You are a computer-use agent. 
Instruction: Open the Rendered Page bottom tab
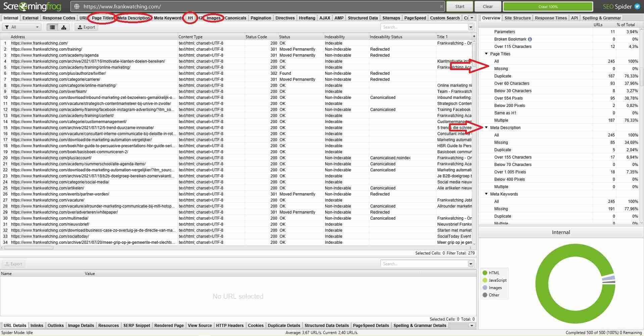(x=169, y=326)
